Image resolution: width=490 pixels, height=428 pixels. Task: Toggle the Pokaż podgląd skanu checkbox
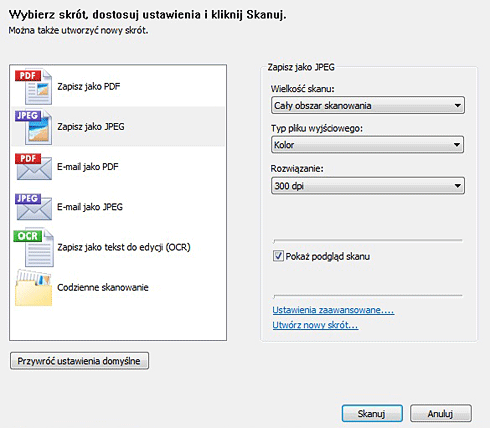pyautogui.click(x=278, y=256)
